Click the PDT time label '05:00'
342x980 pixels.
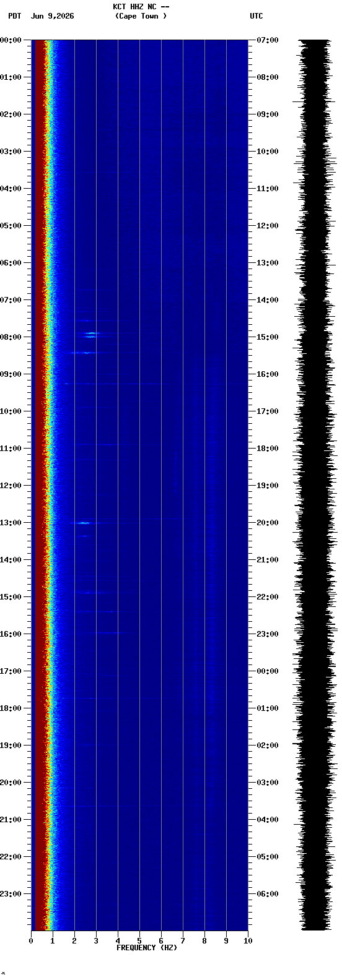[11, 226]
